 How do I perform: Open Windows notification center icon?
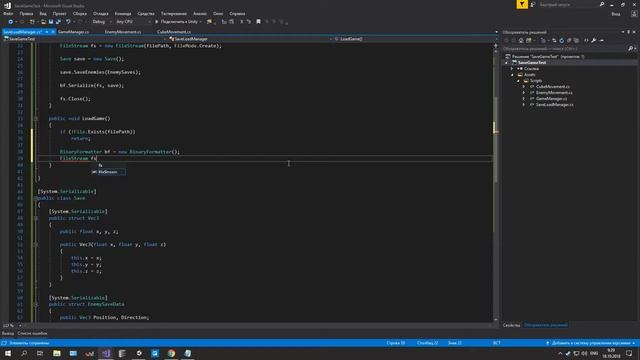point(629,353)
